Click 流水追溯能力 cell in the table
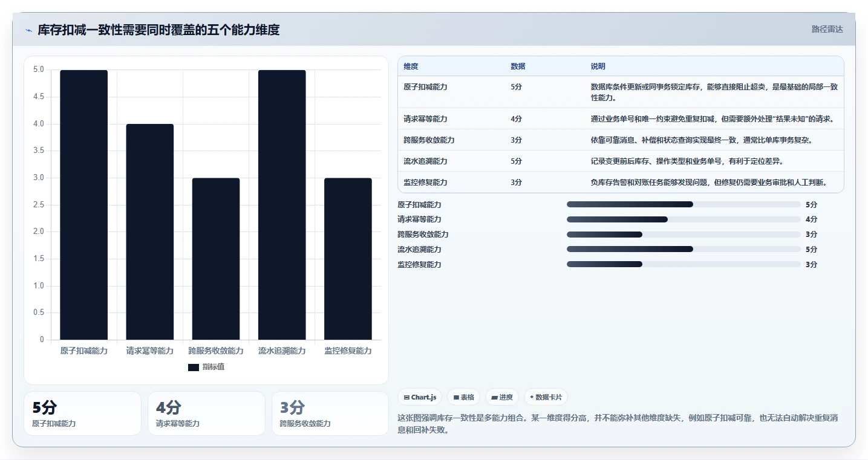Image resolution: width=868 pixels, height=460 pixels. tap(425, 161)
